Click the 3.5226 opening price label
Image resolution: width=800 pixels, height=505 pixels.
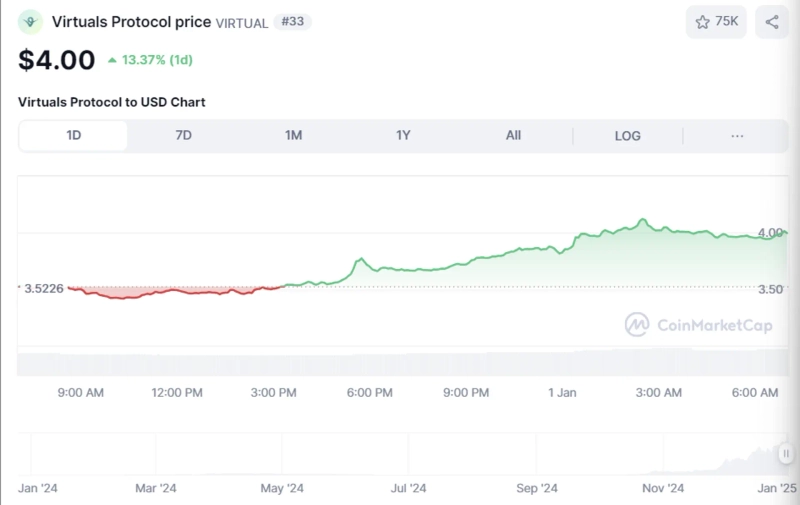(x=41, y=288)
